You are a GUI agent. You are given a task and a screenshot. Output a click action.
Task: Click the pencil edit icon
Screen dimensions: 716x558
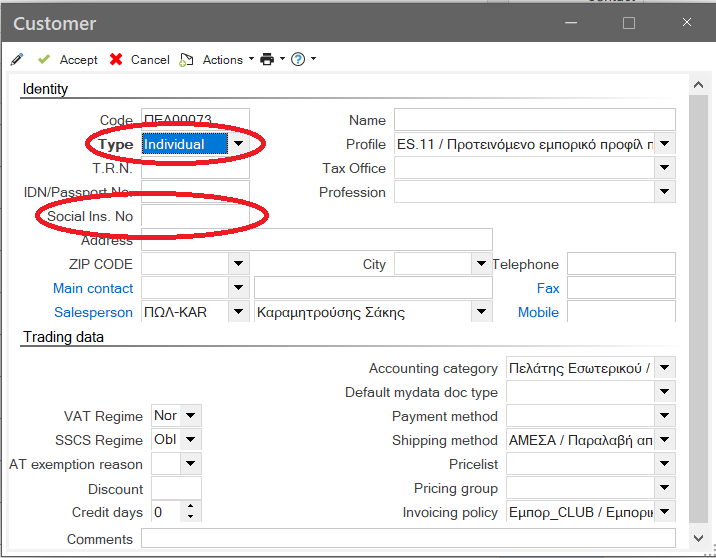17,59
